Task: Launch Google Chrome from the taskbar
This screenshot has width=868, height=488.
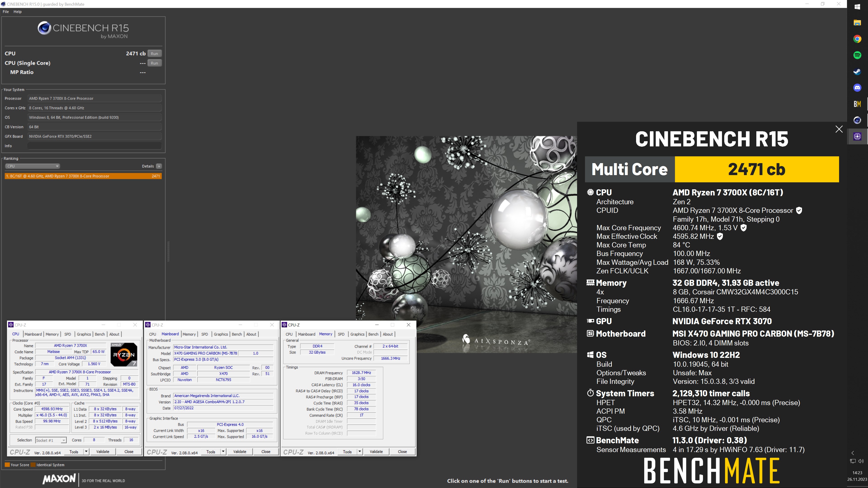Action: coord(857,39)
